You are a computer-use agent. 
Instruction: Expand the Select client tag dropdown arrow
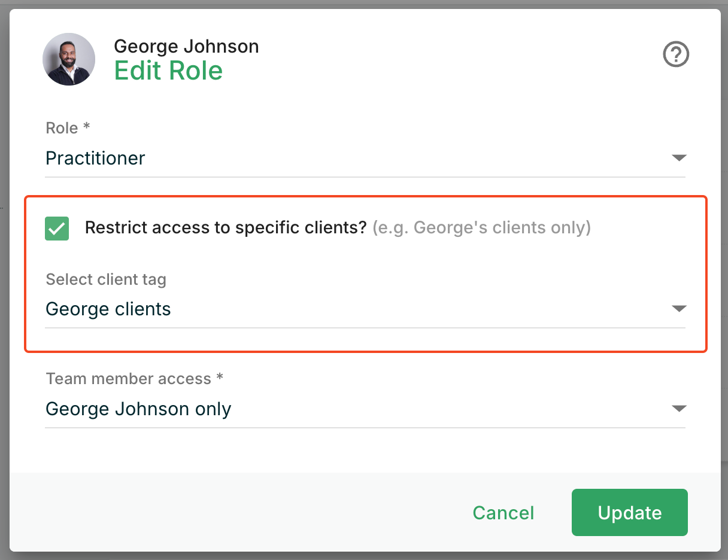coord(678,309)
